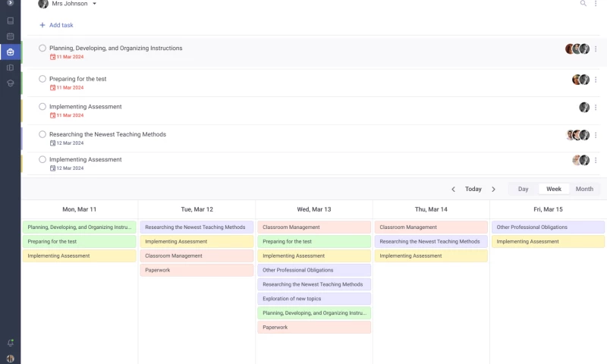This screenshot has height=364, width=607.
Task: Open Wednesday's Paperwork card
Action: pos(314,328)
